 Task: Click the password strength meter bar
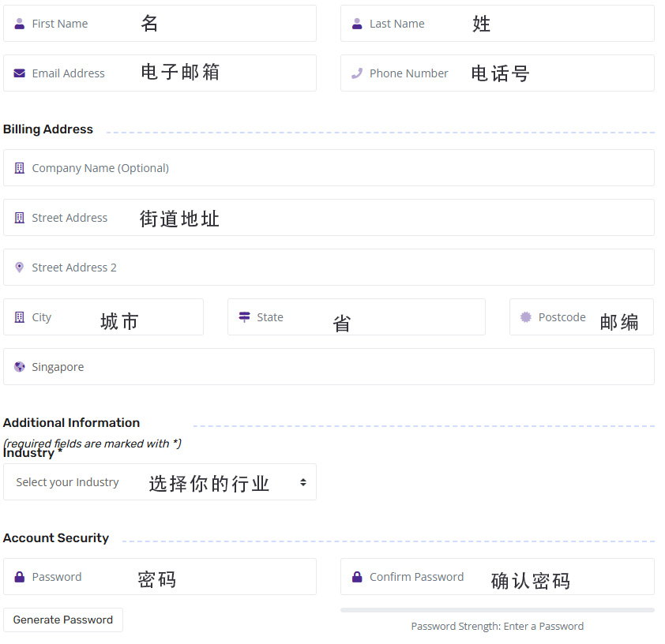pos(497,610)
